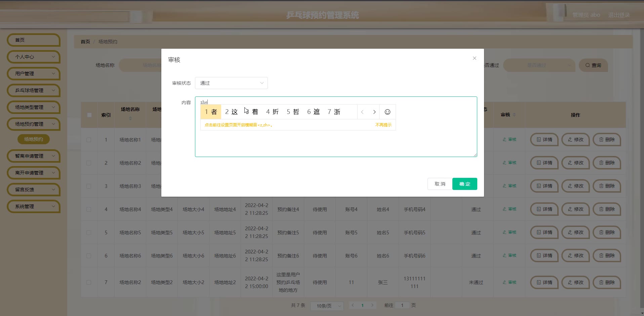Click 退出登录 to log out

click(619, 15)
